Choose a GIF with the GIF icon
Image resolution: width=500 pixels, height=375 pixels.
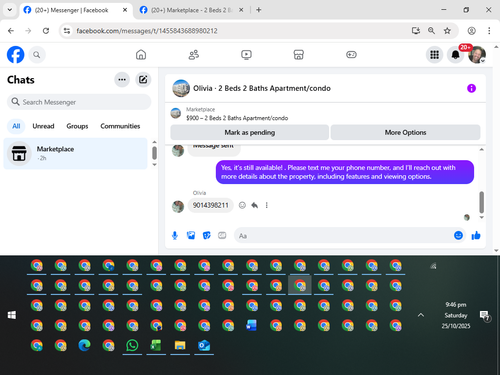[222, 235]
